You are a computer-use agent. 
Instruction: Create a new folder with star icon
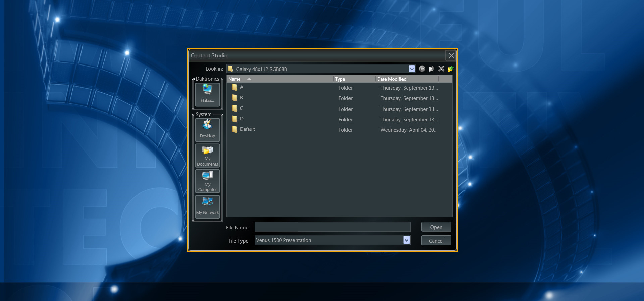[x=451, y=69]
